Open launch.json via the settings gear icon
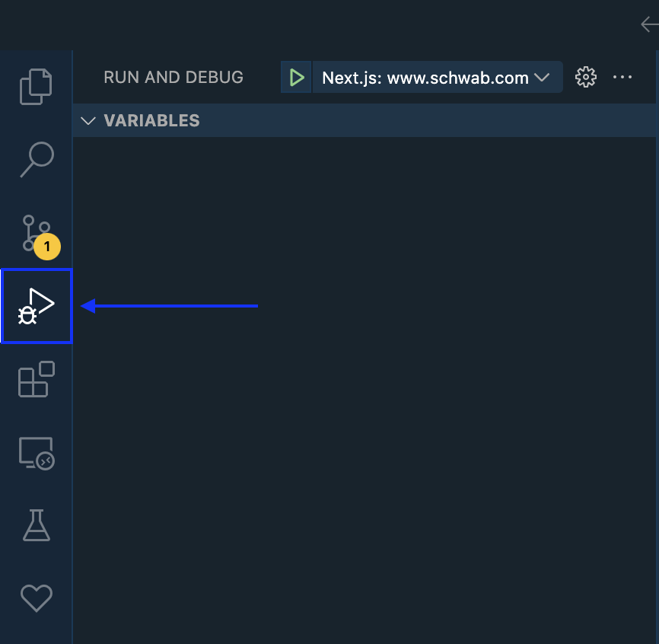 click(585, 77)
